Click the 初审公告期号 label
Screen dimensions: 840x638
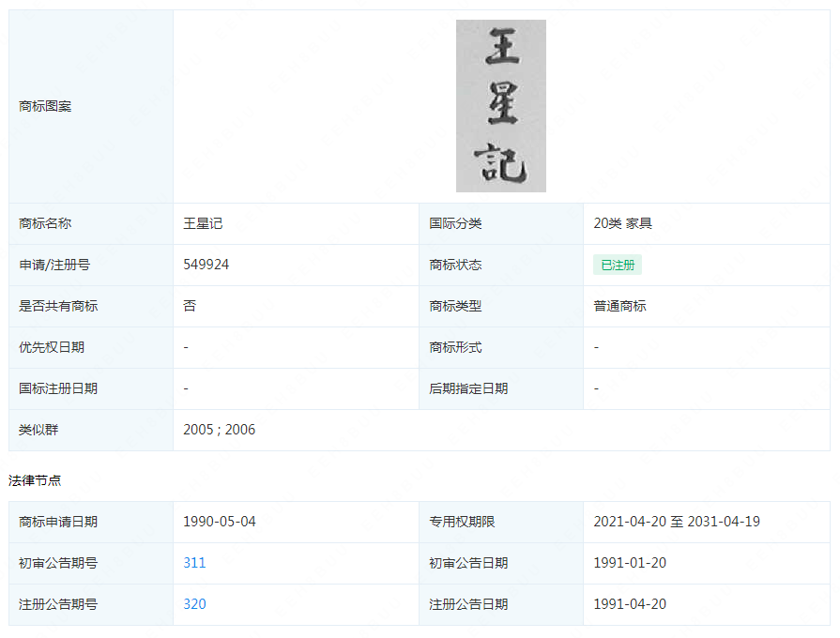tap(58, 563)
